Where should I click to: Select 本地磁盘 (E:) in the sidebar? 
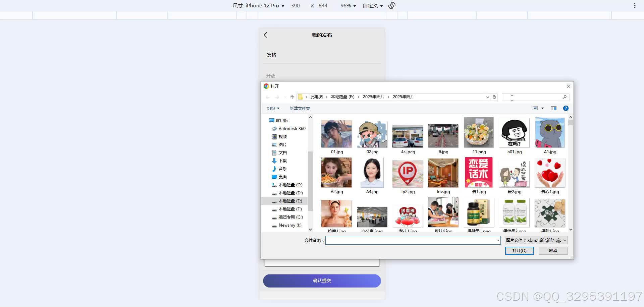pyautogui.click(x=289, y=201)
